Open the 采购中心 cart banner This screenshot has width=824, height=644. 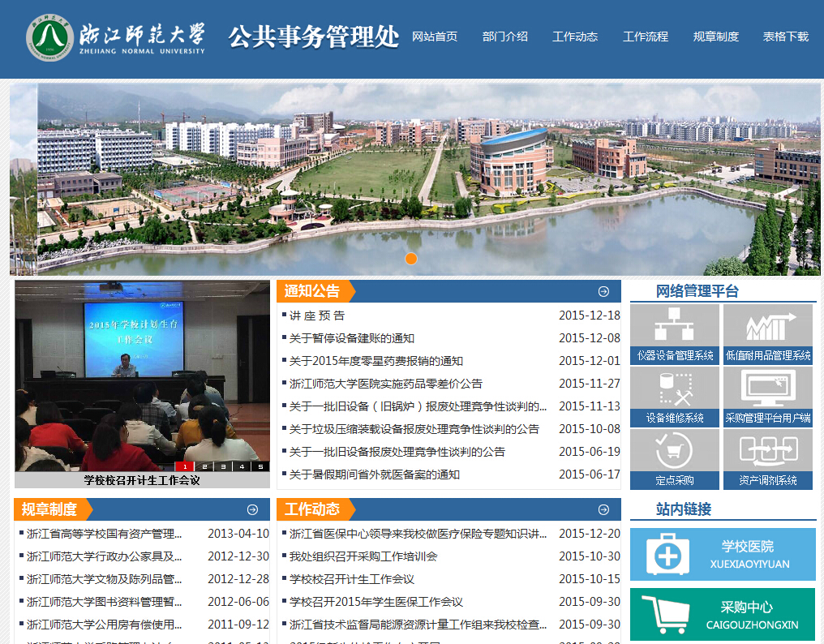pos(722,615)
